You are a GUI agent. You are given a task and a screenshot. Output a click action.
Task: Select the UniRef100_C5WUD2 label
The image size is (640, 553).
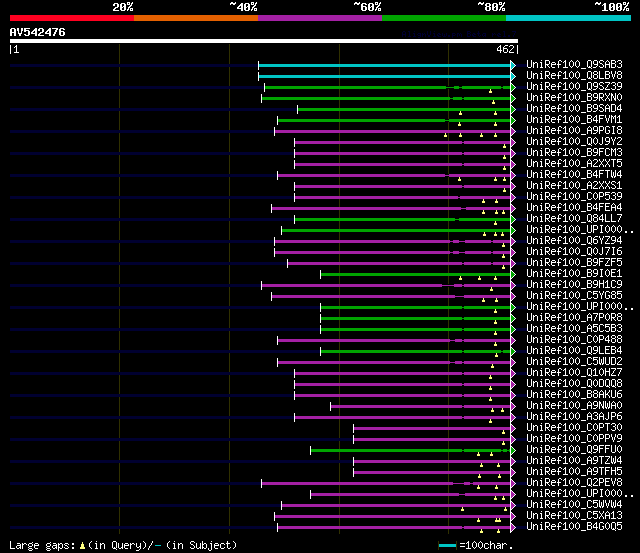coord(574,362)
